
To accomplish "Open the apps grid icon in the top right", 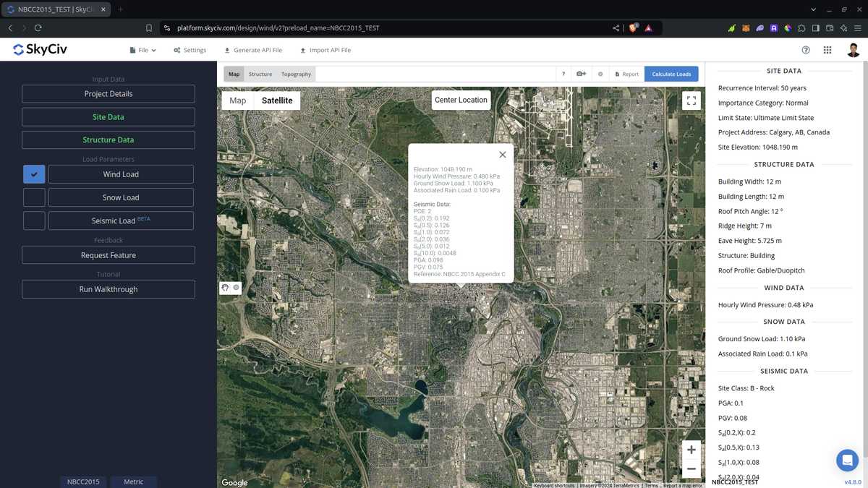I will point(827,50).
